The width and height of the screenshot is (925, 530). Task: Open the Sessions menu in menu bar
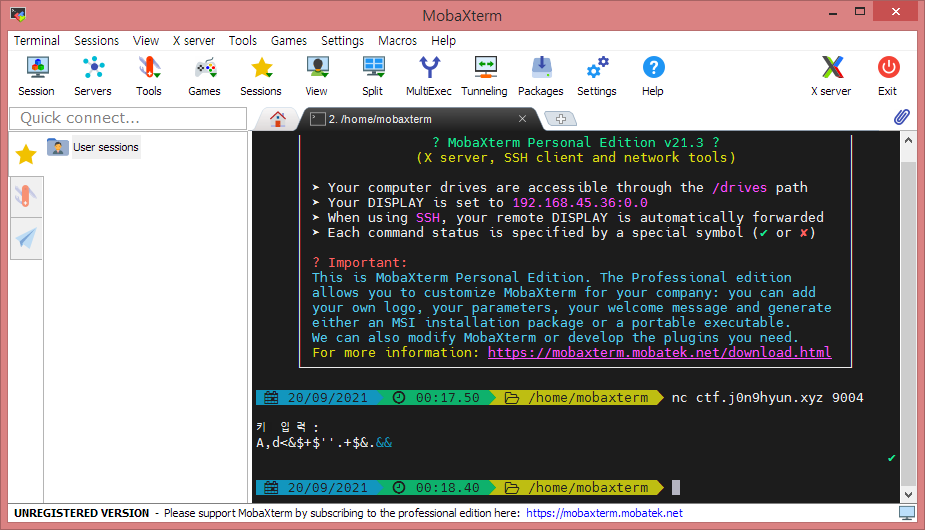96,41
